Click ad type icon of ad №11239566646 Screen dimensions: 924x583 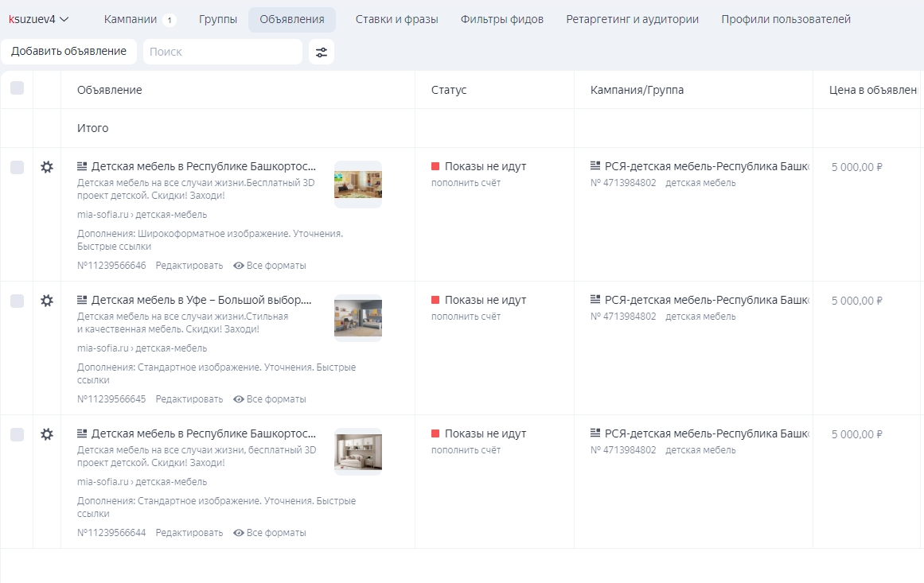[82, 167]
